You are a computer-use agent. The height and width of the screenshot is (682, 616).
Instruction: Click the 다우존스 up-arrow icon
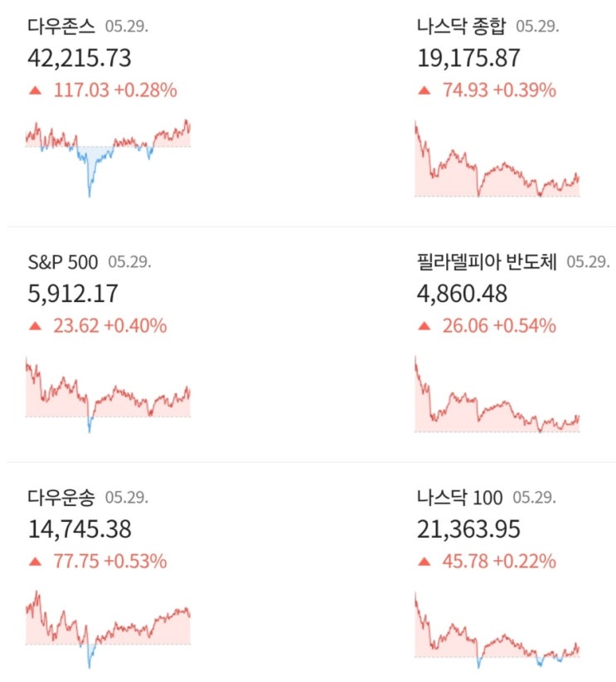coord(35,90)
